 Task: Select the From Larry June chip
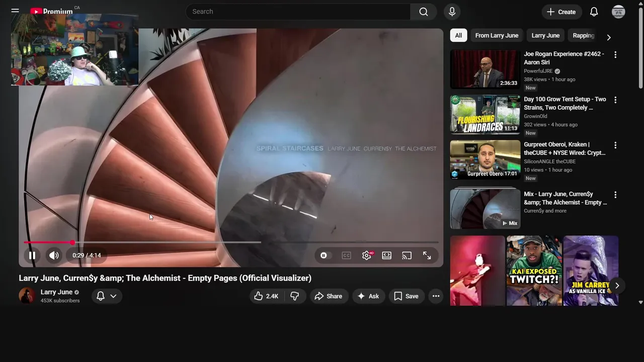[x=497, y=35]
